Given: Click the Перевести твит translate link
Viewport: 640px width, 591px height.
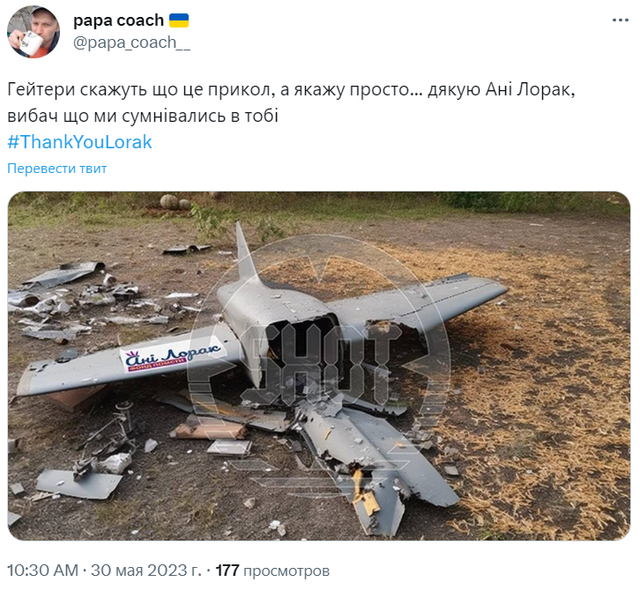Looking at the screenshot, I should coord(57,168).
